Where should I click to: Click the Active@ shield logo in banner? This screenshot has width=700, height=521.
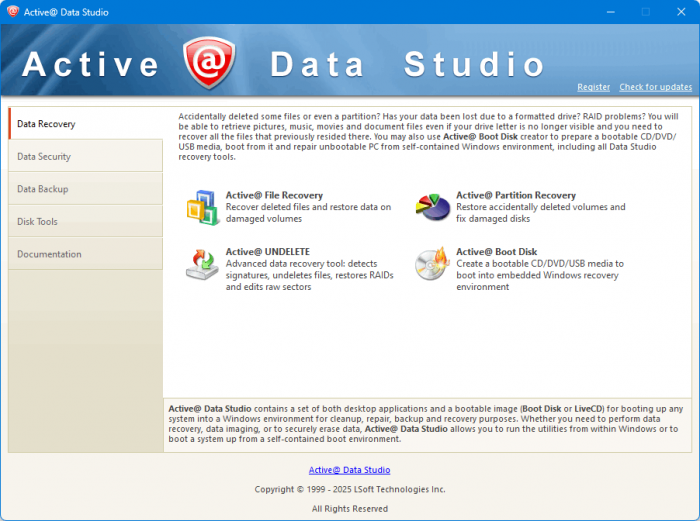209,63
